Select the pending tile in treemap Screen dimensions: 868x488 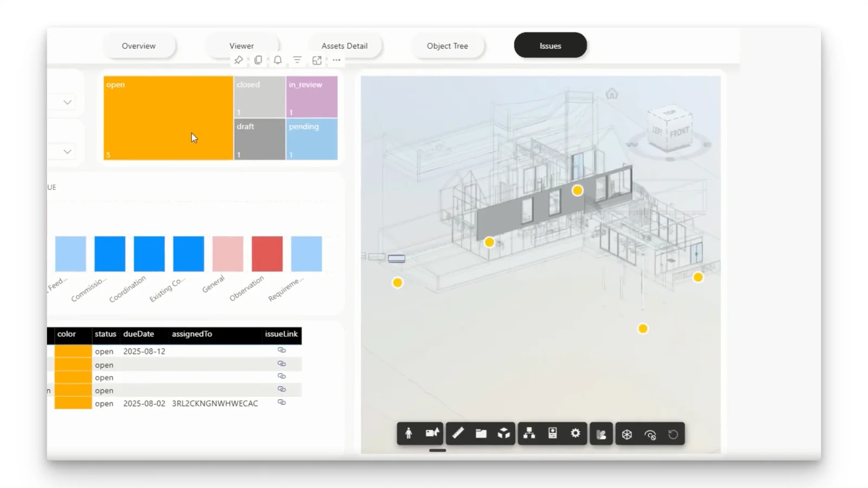(x=312, y=139)
